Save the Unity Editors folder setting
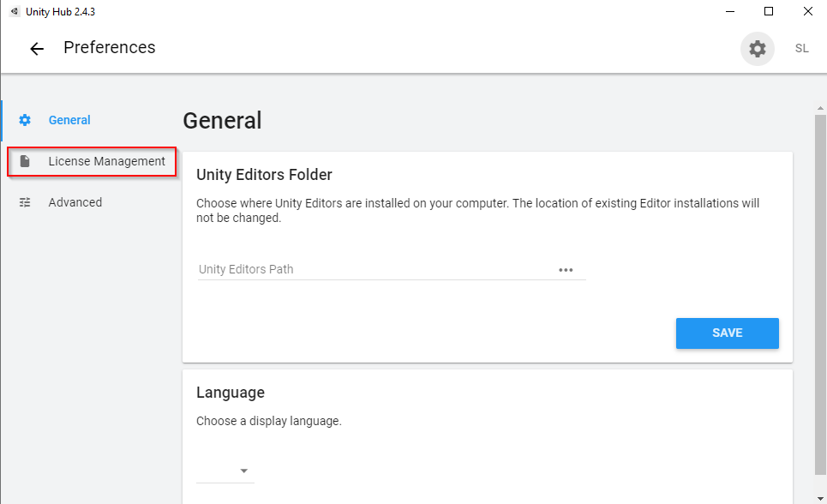This screenshot has width=827, height=504. click(x=728, y=333)
